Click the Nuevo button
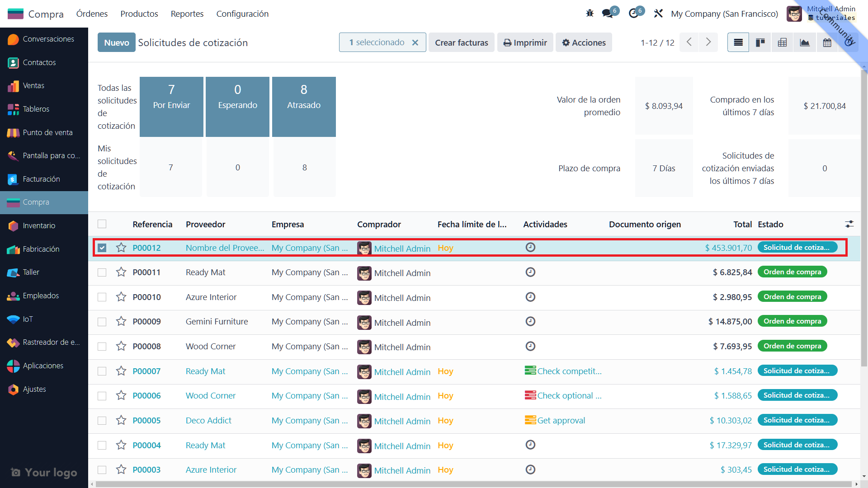The width and height of the screenshot is (868, 488). [117, 42]
